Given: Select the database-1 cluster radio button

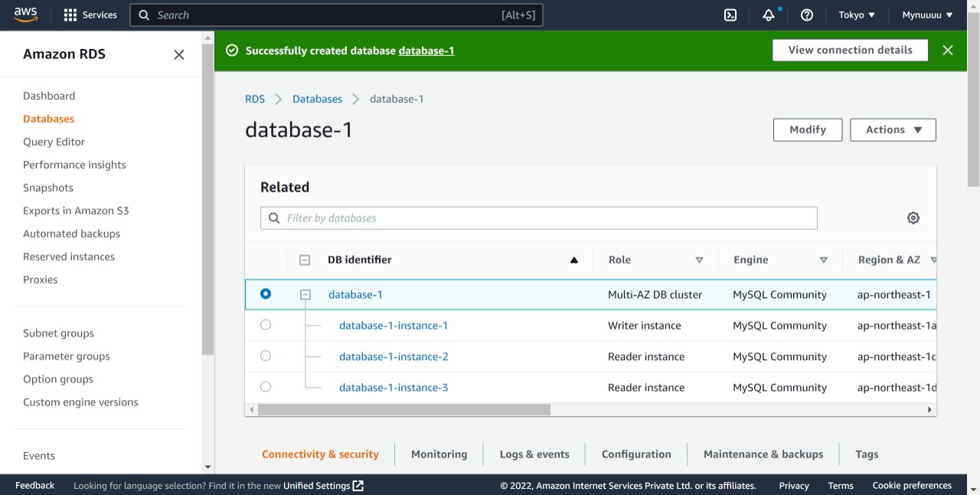Looking at the screenshot, I should (266, 293).
